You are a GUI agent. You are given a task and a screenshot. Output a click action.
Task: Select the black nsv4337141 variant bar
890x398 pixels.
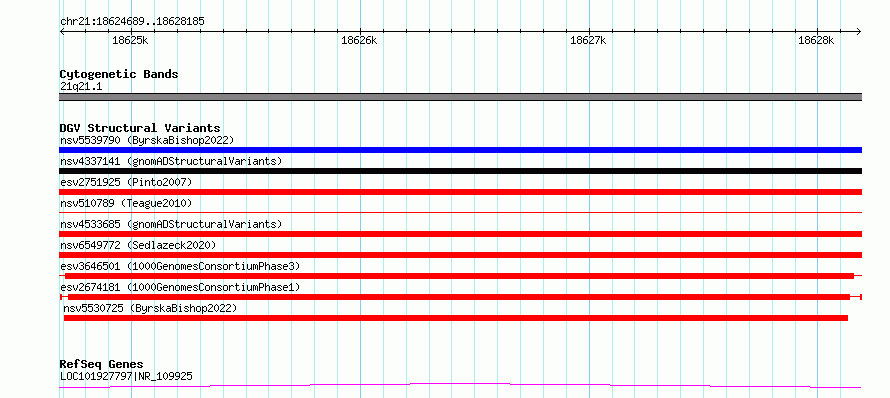[x=460, y=171]
